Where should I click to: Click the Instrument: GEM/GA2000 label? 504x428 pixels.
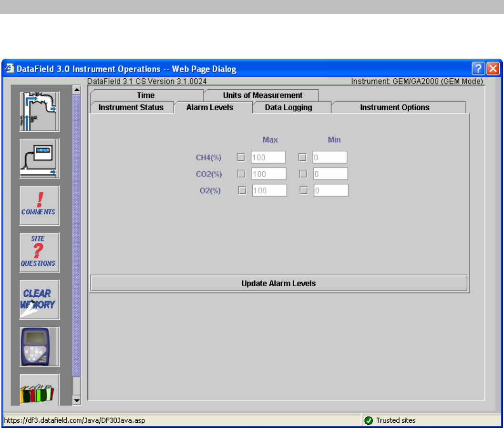pyautogui.click(x=417, y=82)
